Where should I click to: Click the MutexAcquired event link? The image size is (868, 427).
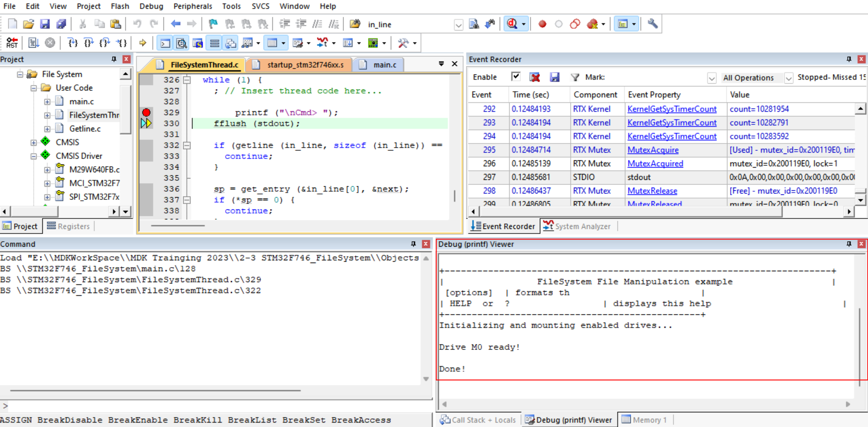tap(655, 164)
